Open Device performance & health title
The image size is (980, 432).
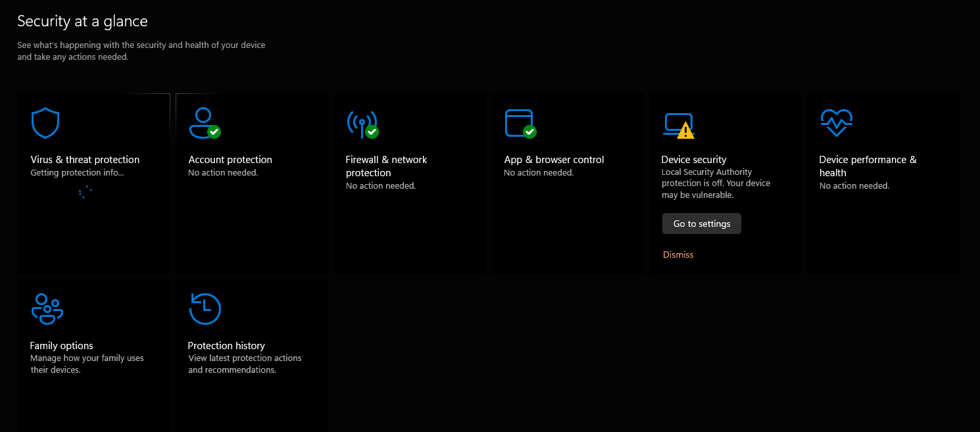click(868, 166)
